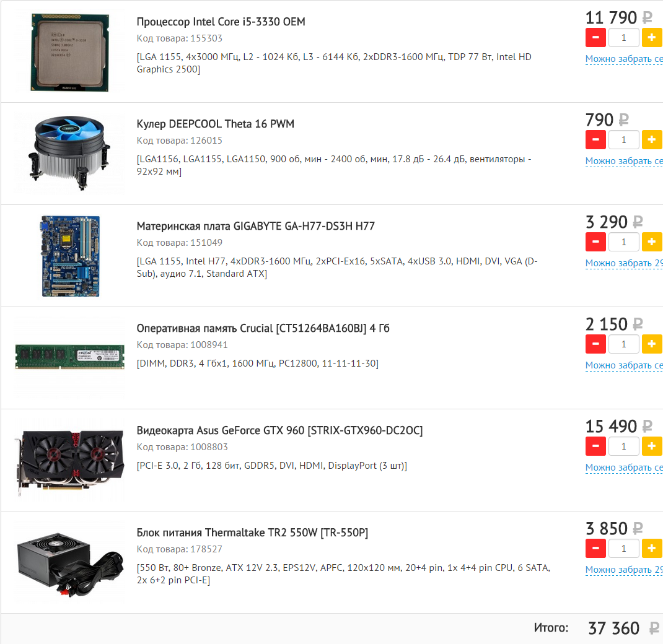This screenshot has width=663, height=644.
Task: Increase quantity of Thermaltake TR2 550W power supply
Action: point(652,549)
